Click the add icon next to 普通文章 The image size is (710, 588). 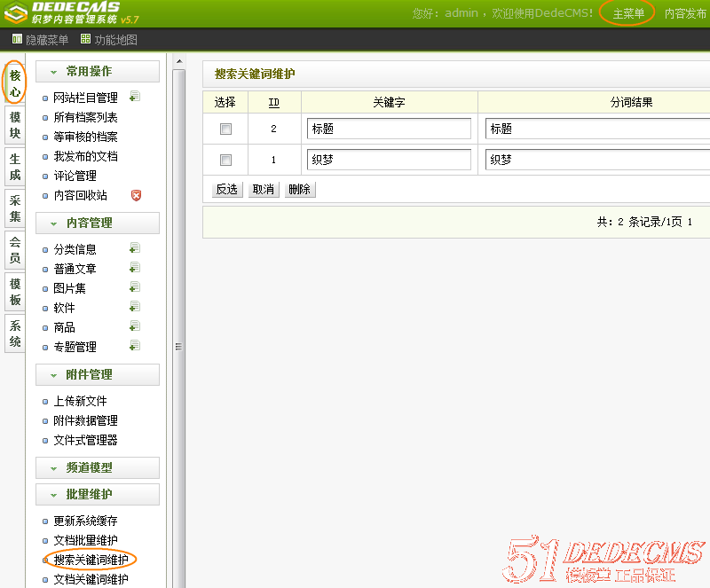[x=135, y=268]
